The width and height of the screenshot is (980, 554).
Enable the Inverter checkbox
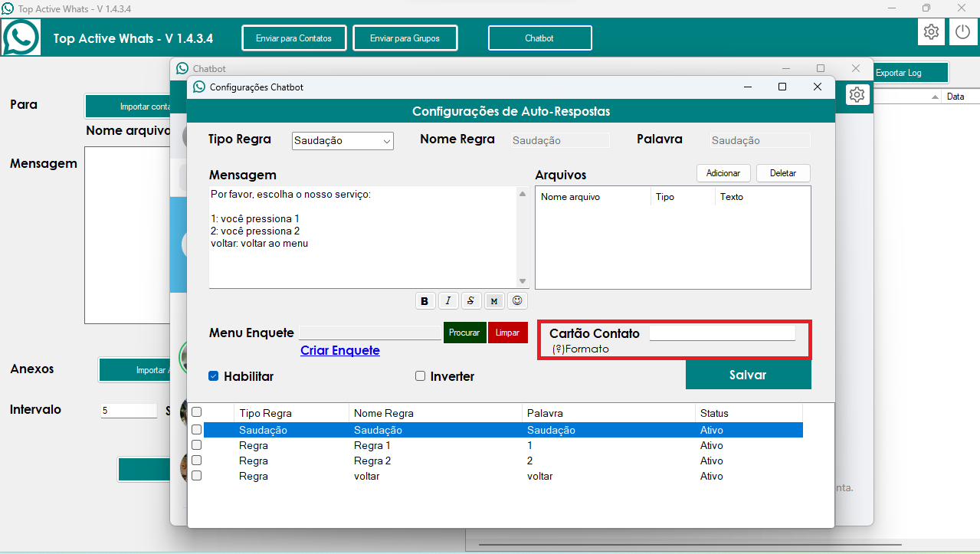point(420,376)
